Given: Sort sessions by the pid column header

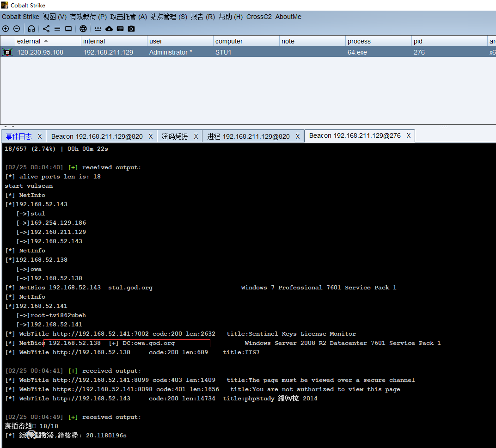Looking at the screenshot, I should tap(418, 41).
